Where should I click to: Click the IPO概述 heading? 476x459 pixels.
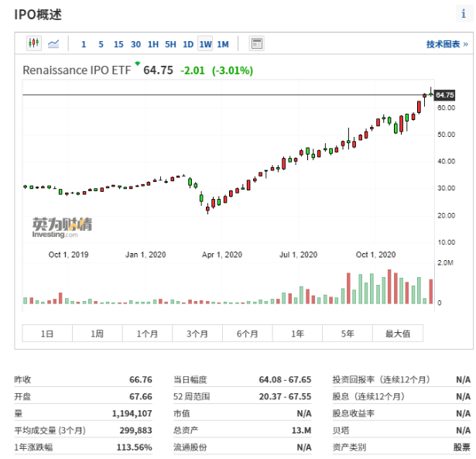38,15
